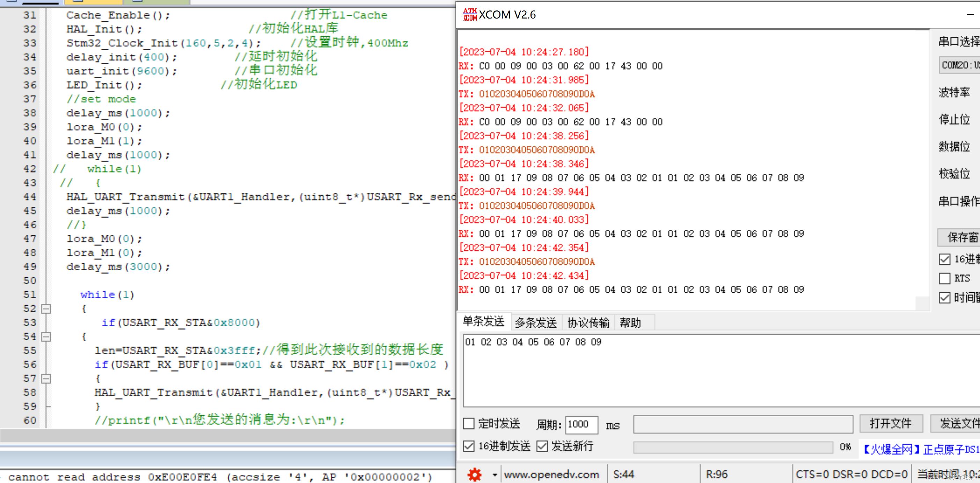Image resolution: width=980 pixels, height=483 pixels.
Task: Click the XCOM app logo in title bar
Action: point(470,14)
